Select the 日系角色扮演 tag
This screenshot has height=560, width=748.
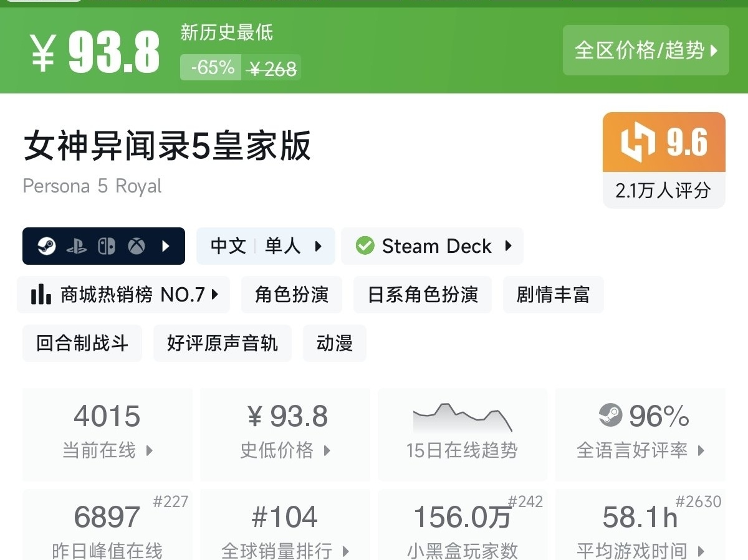(x=423, y=295)
